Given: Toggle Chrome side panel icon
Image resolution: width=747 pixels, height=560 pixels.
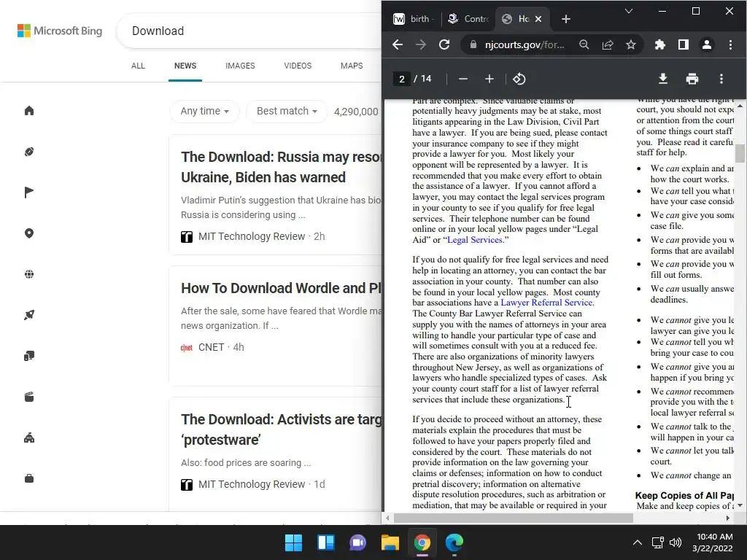Looking at the screenshot, I should point(683,44).
